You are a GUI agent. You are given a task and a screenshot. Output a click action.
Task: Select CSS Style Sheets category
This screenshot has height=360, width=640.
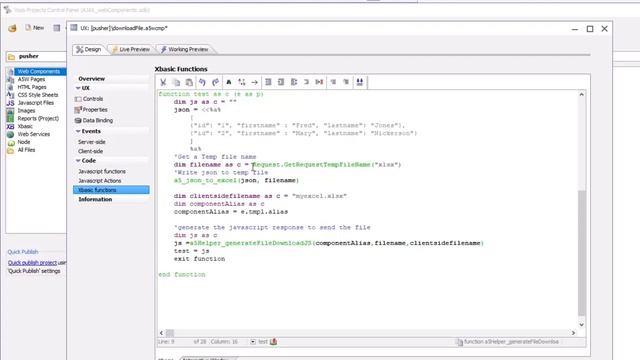[x=38, y=95]
